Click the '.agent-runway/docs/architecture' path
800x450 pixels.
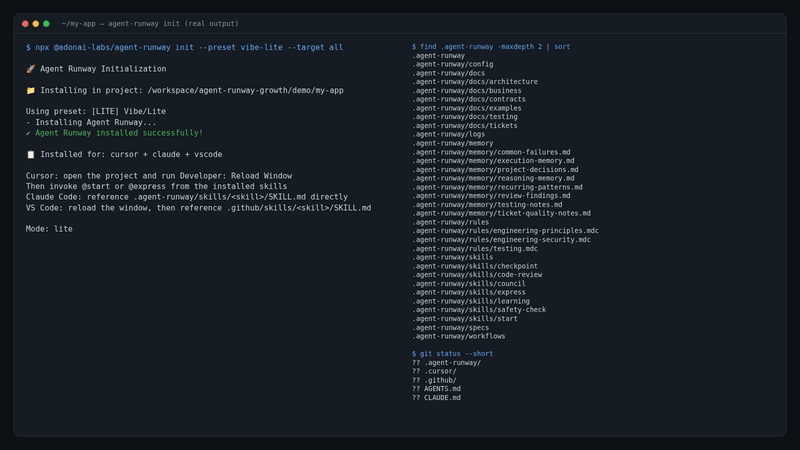click(x=475, y=82)
